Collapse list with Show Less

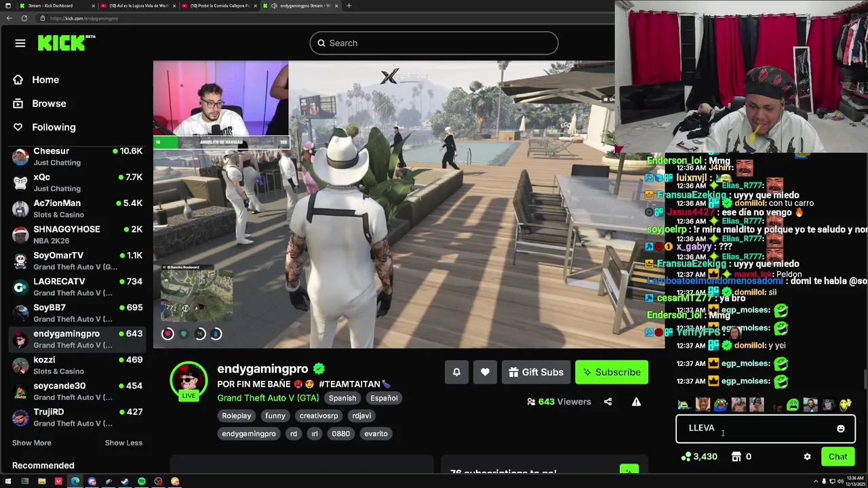click(123, 443)
